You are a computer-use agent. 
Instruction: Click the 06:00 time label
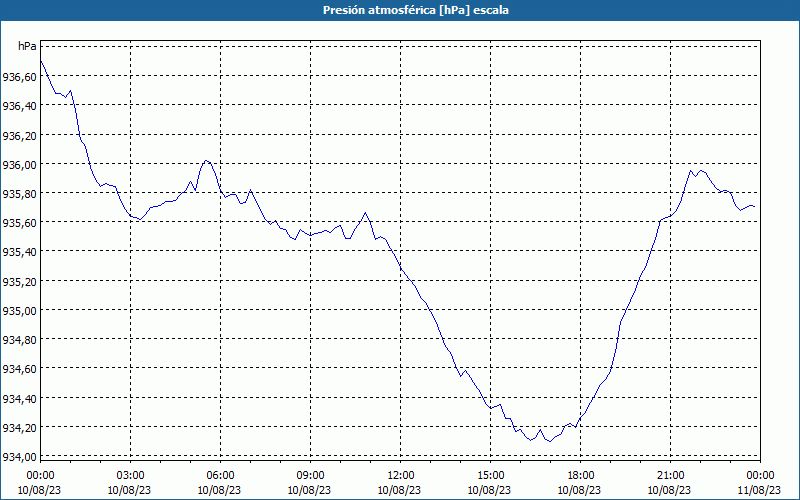tap(220, 476)
